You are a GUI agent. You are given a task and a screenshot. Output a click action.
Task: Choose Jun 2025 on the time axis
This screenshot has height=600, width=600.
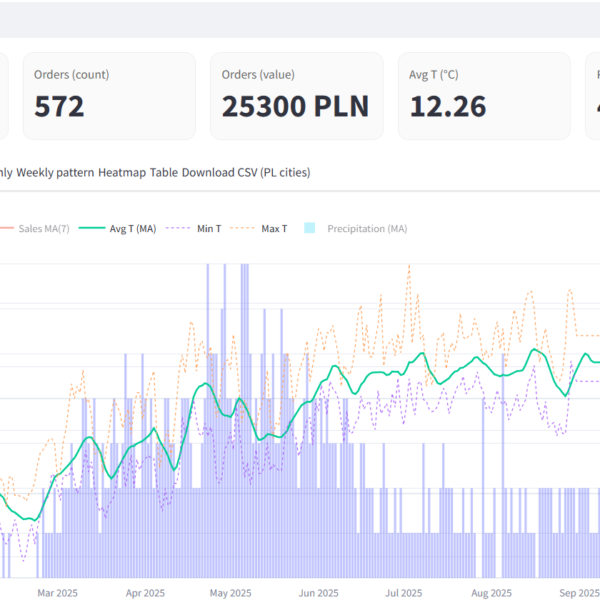coord(319,592)
